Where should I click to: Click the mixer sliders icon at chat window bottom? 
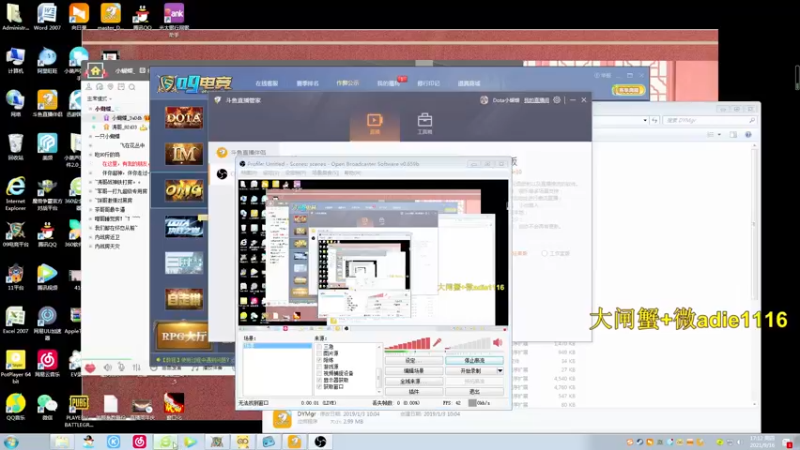pos(136,367)
